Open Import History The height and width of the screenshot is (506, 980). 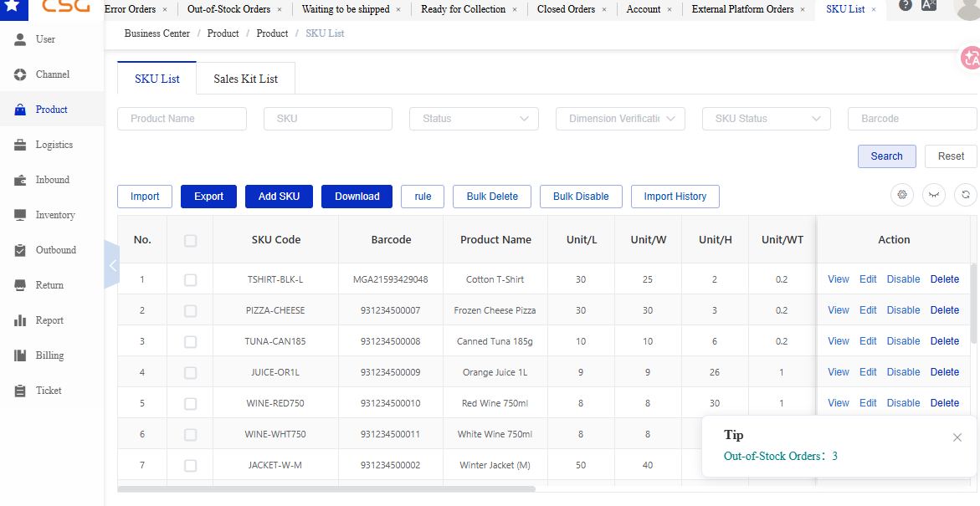point(675,197)
